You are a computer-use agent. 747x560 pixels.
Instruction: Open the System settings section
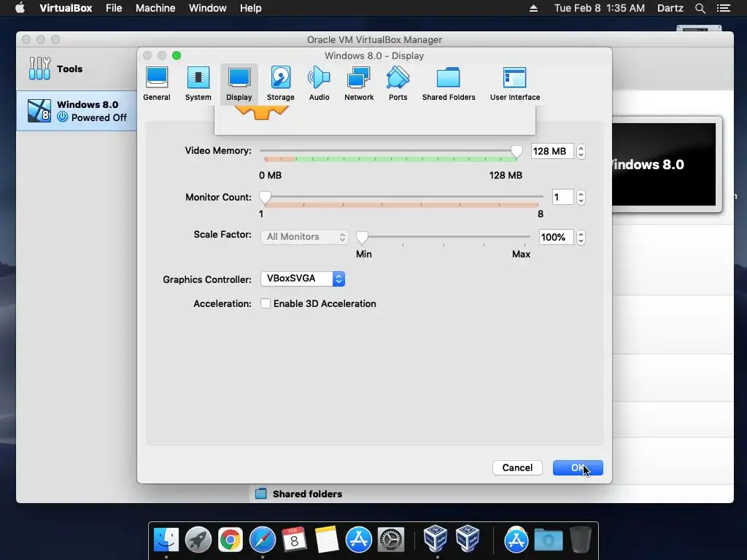pos(198,84)
